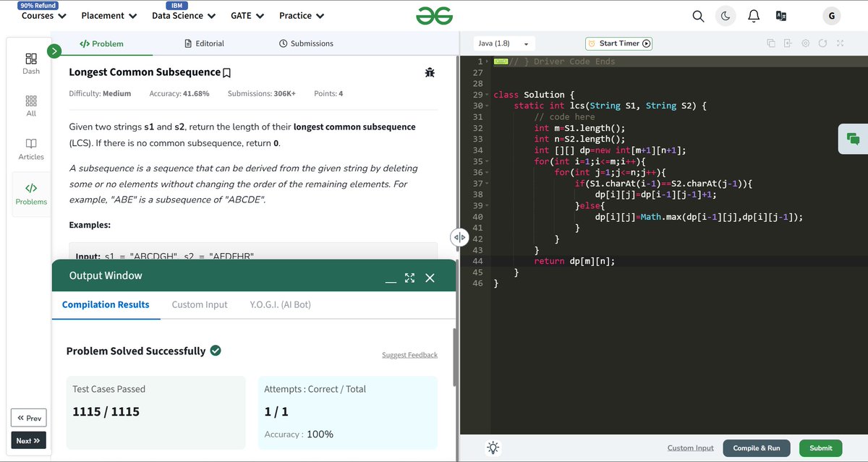This screenshot has width=868, height=462.
Task: Fold code at line 29 arrow
Action: (488, 95)
